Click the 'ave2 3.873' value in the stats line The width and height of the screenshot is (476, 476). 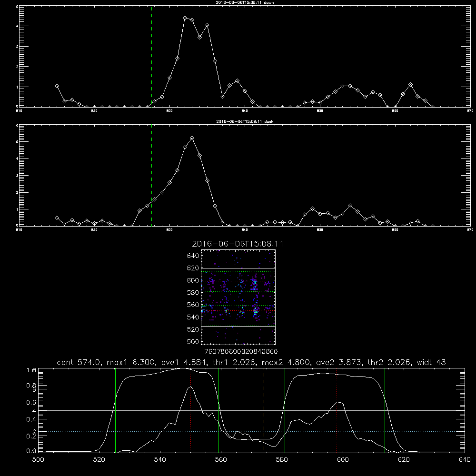click(338, 362)
